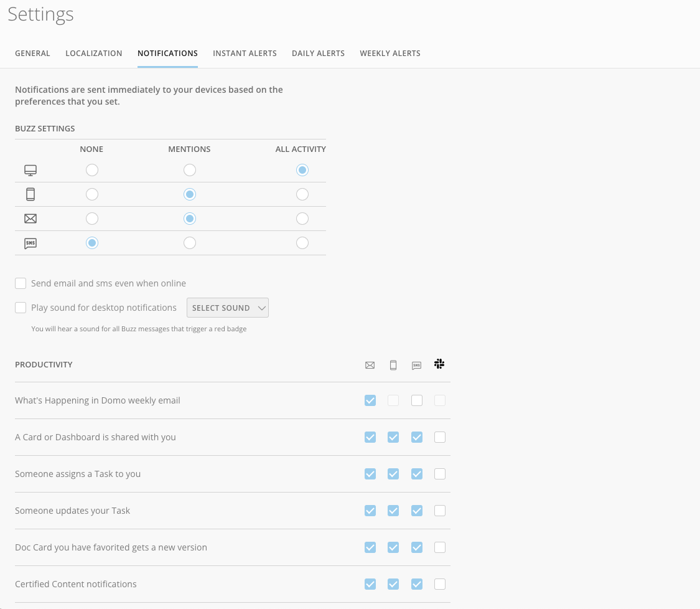
Task: Select the mobile phone icon in Buzz Settings
Action: point(30,194)
